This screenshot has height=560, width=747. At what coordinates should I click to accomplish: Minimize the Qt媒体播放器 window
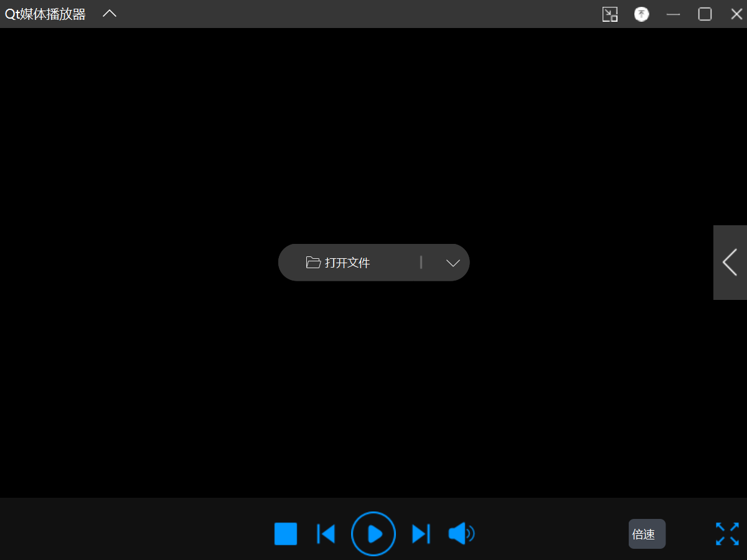pos(674,14)
